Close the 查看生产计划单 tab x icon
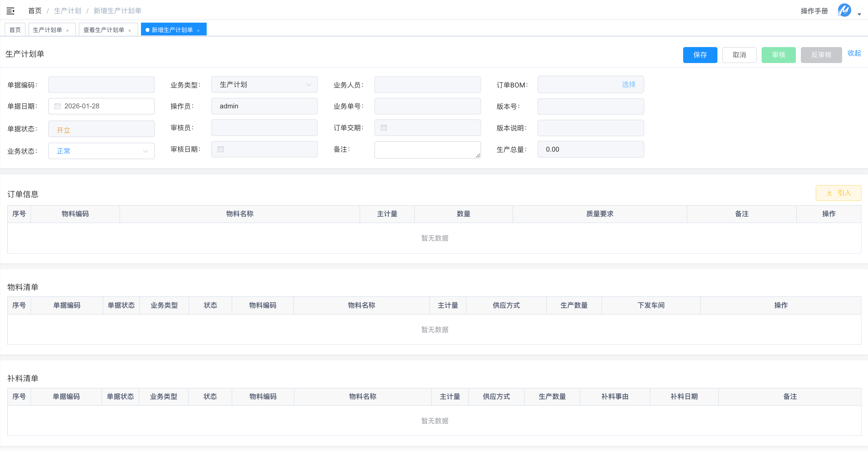 (129, 30)
